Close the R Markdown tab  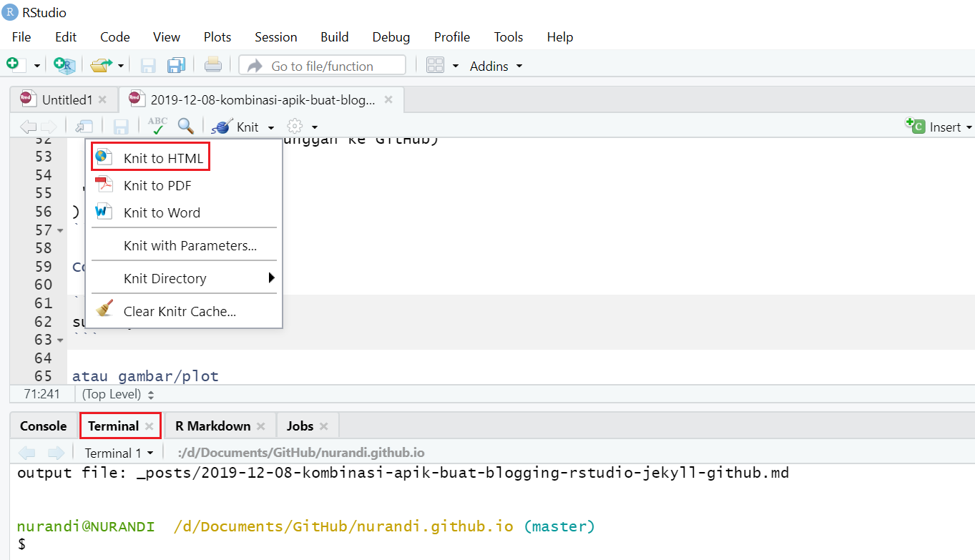260,426
